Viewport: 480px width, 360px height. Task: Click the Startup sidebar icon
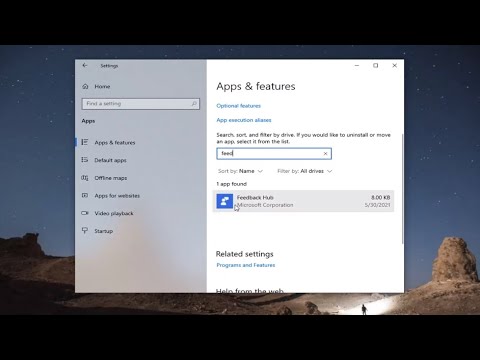coord(85,231)
